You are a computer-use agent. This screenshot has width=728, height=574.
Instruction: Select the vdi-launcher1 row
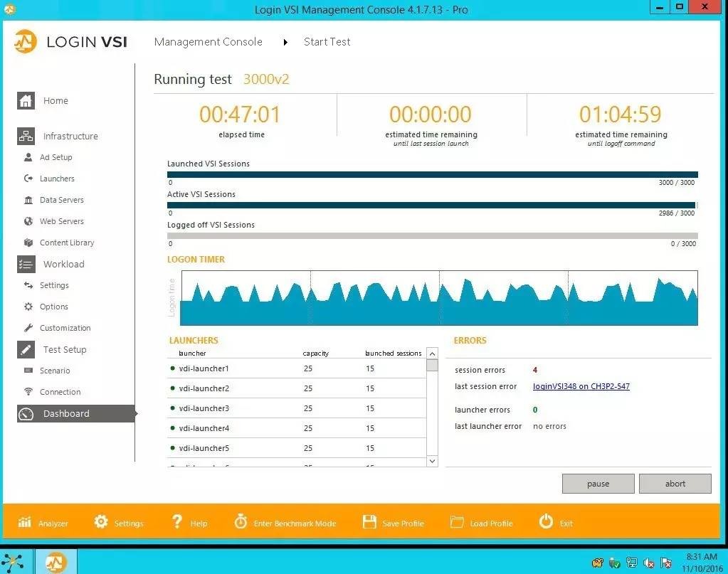point(297,368)
